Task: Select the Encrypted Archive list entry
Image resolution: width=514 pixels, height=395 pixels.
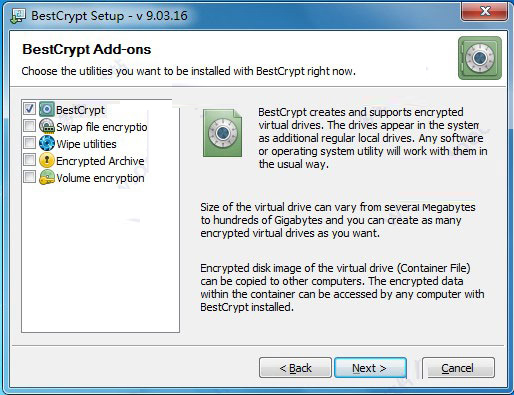Action: point(100,161)
